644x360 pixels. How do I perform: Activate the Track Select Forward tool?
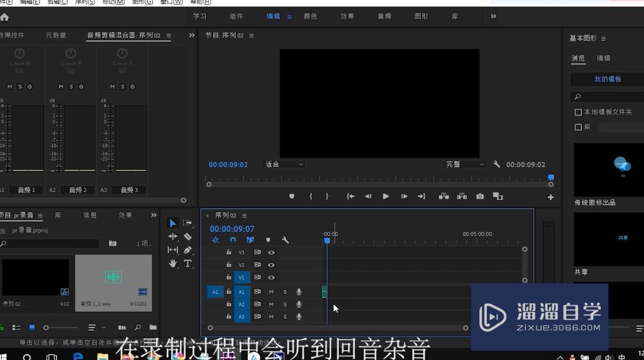[x=187, y=223]
